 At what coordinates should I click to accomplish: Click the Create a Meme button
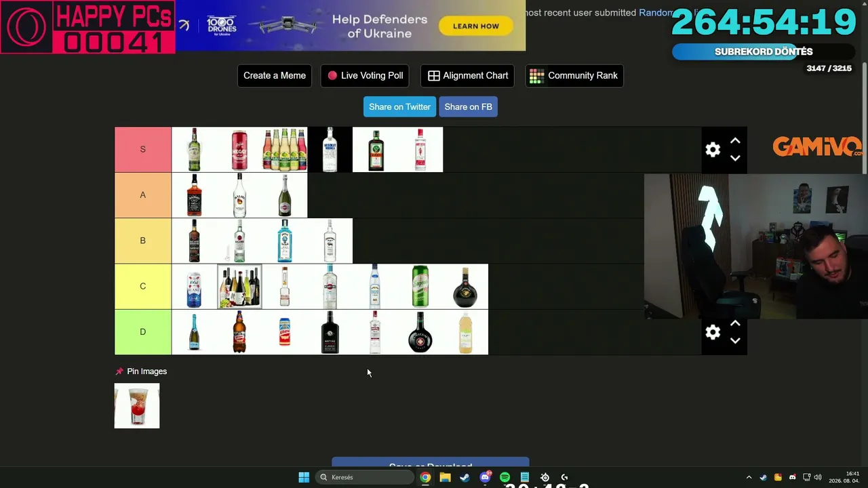click(x=275, y=76)
